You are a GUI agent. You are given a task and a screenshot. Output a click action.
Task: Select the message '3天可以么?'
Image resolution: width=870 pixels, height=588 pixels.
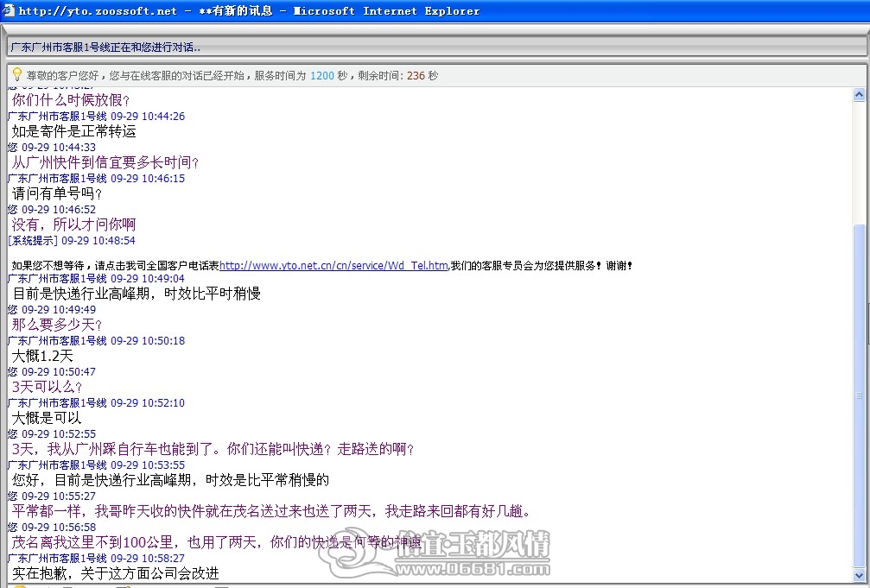tap(48, 387)
